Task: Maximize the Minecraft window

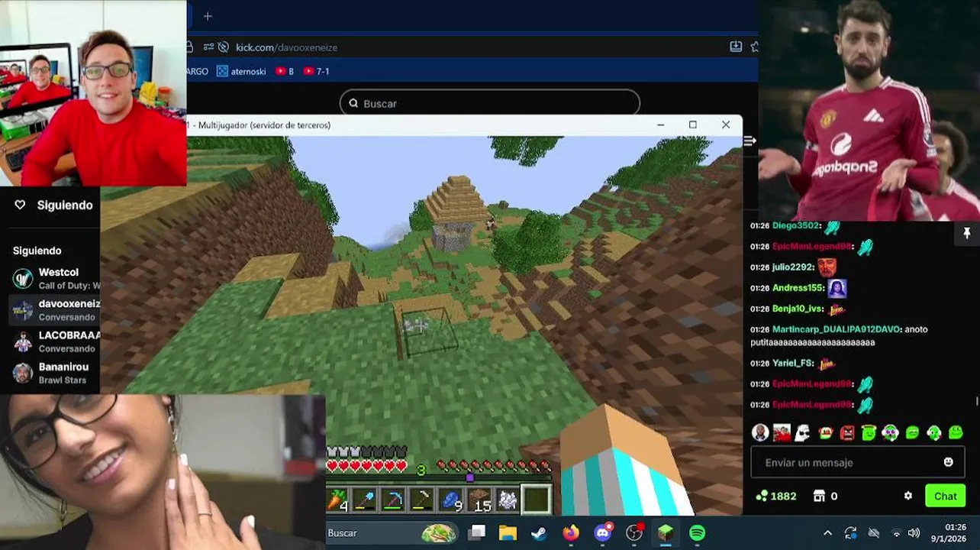Action: (x=693, y=125)
